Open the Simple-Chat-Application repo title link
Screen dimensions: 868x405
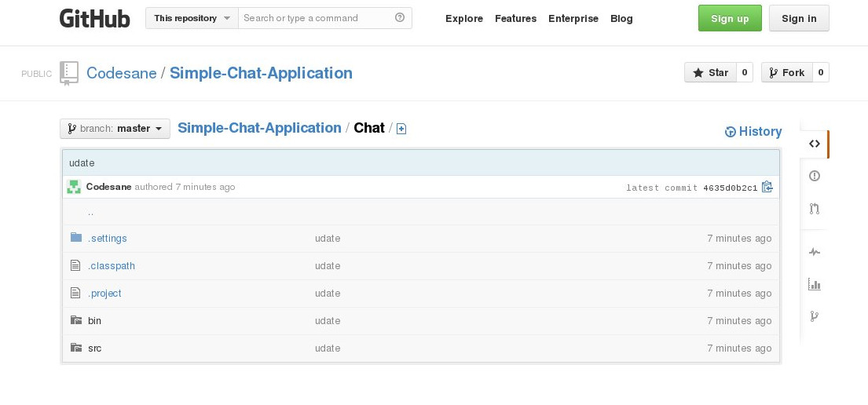tap(261, 73)
